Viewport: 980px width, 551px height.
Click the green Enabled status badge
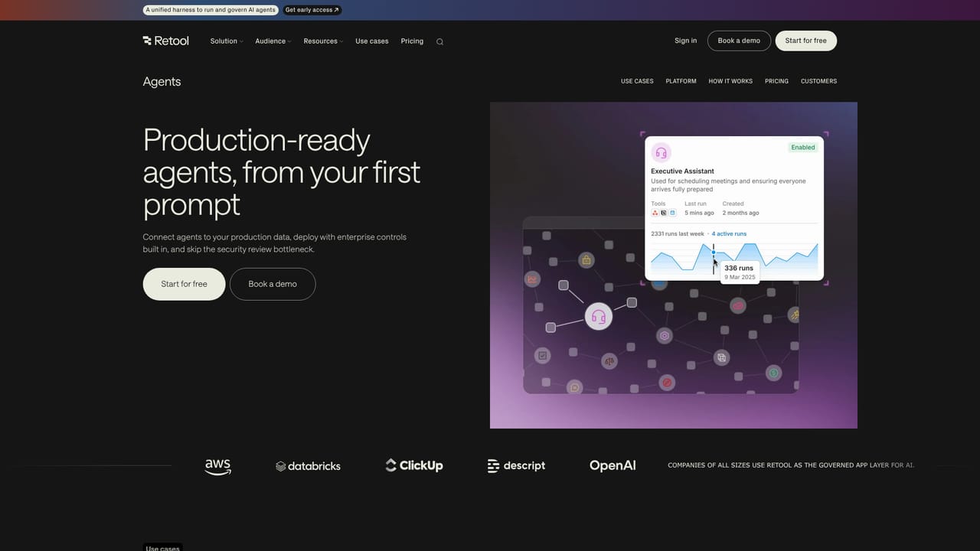click(x=803, y=147)
